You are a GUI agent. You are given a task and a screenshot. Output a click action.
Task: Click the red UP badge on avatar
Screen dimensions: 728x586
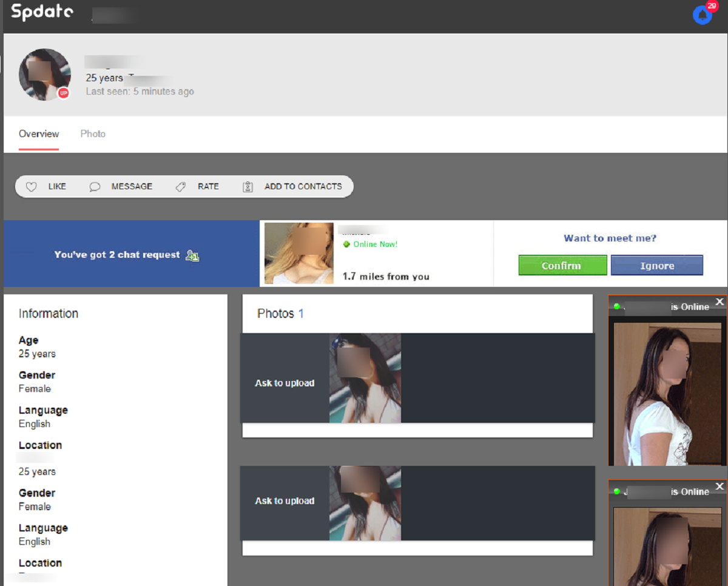click(63, 93)
